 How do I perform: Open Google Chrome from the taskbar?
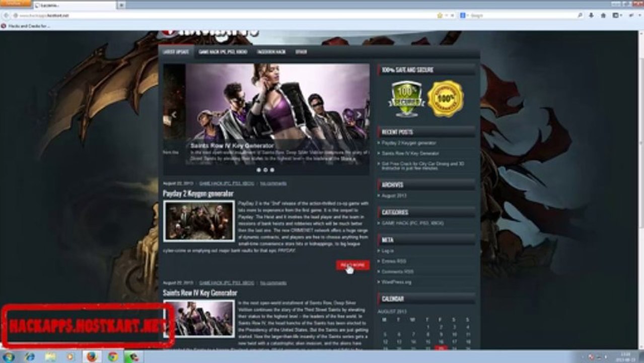click(113, 357)
